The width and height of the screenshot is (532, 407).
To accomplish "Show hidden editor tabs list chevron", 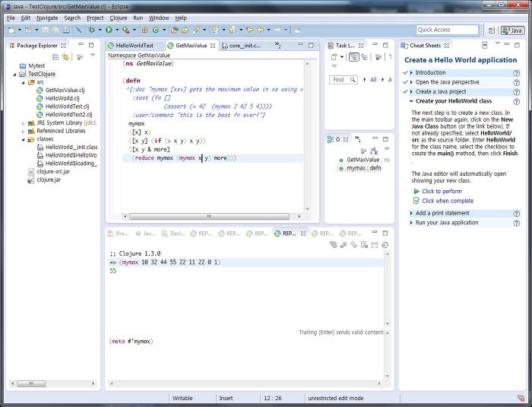I will [277, 46].
